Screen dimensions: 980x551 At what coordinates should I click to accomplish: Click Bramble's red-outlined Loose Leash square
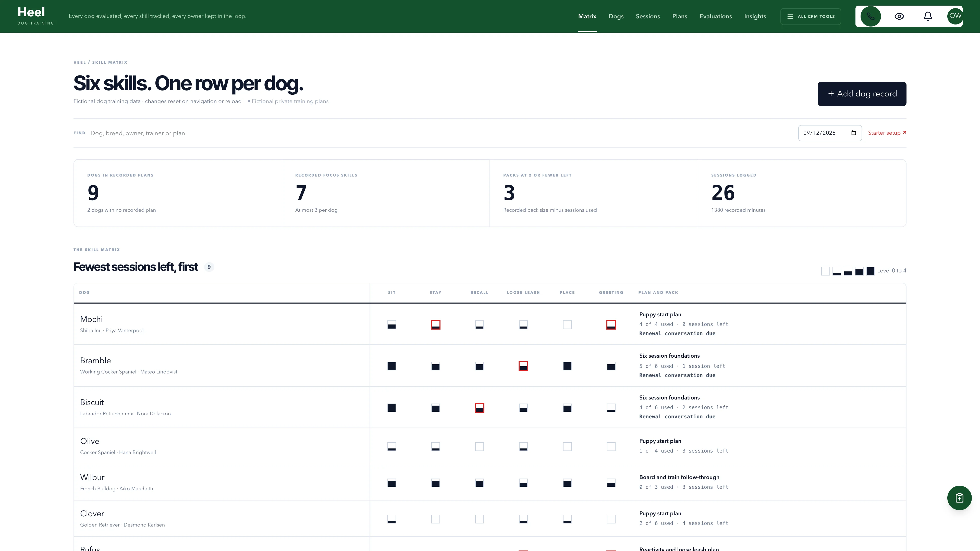pyautogui.click(x=523, y=366)
